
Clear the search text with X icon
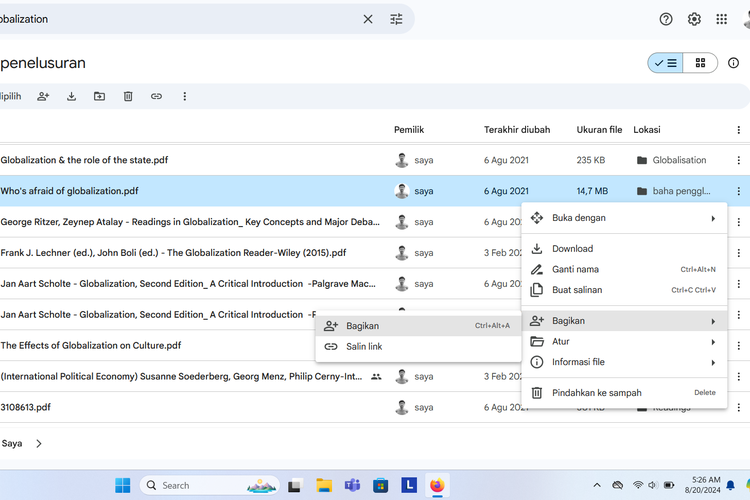368,19
